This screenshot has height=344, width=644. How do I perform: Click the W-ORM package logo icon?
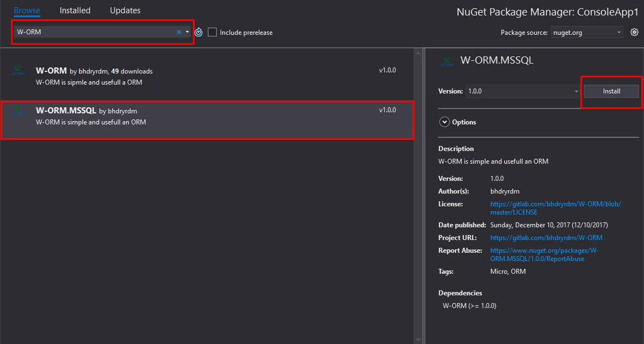click(18, 71)
